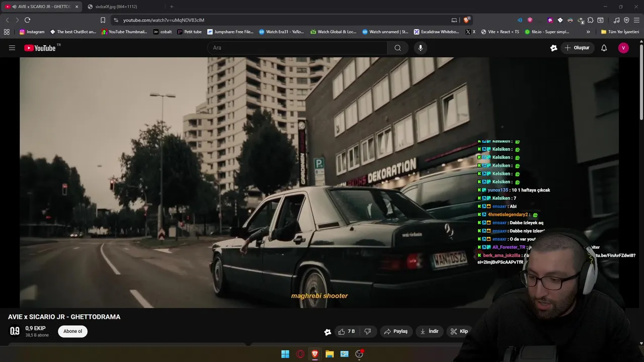
Task: Open the Tüm Yer İşaretleri folder
Action: click(620, 32)
